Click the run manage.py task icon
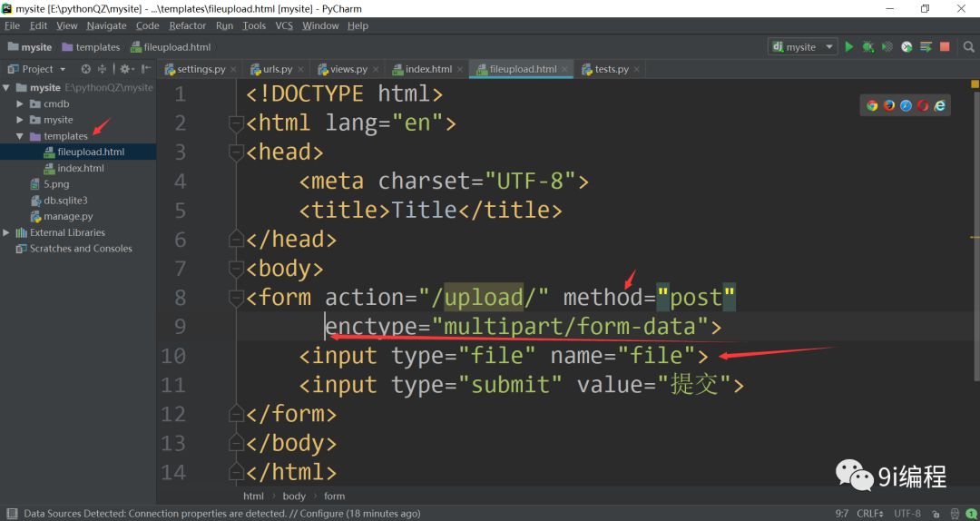This screenshot has height=521, width=980. coord(926,47)
